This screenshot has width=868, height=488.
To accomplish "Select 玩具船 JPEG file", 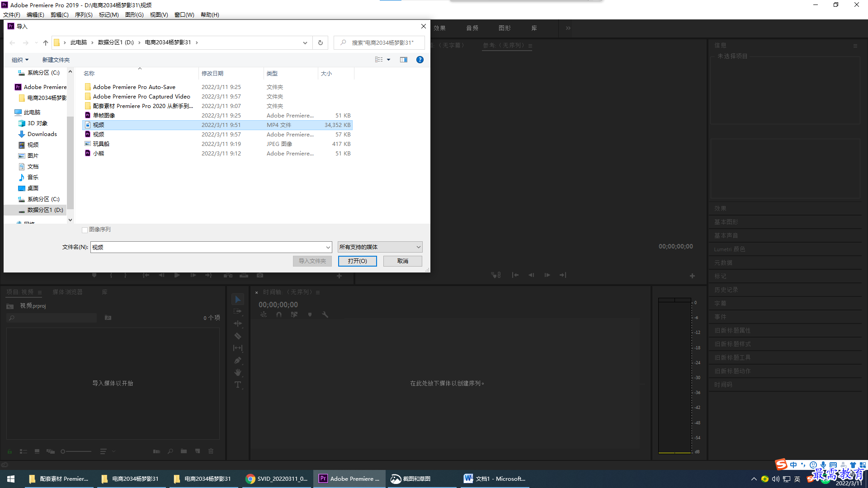I will click(x=217, y=144).
